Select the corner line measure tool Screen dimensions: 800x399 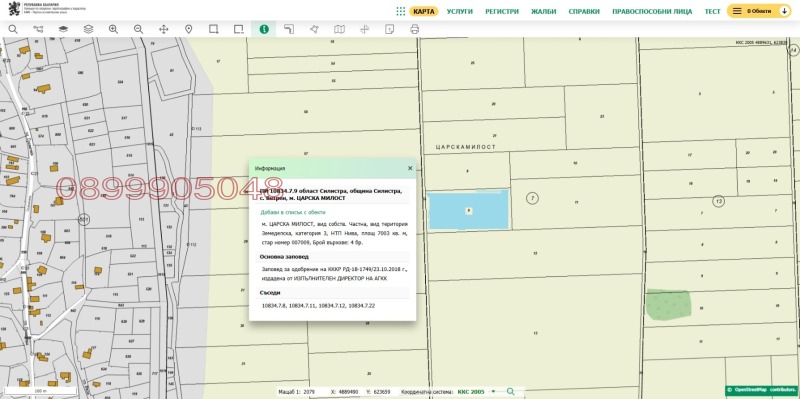(x=289, y=29)
